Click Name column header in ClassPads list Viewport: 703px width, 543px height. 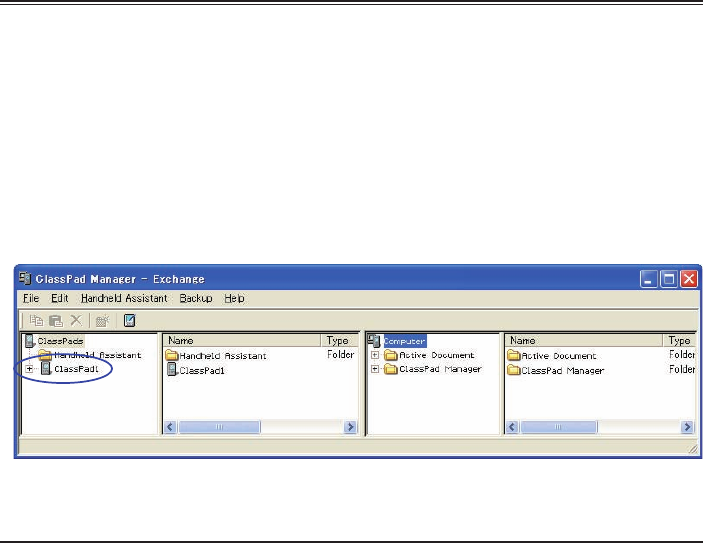pyautogui.click(x=242, y=340)
